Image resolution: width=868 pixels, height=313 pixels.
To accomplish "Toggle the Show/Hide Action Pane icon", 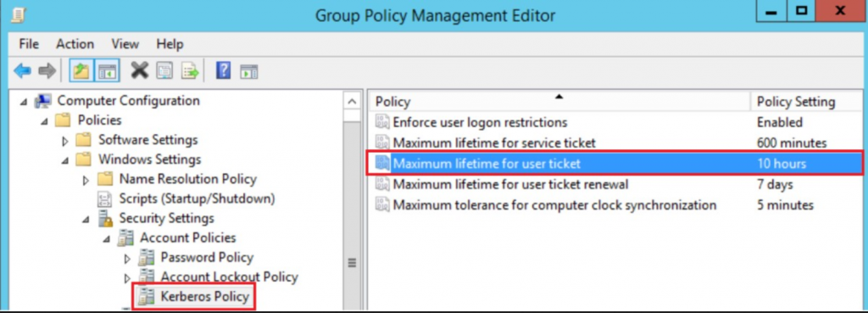I will (x=248, y=71).
